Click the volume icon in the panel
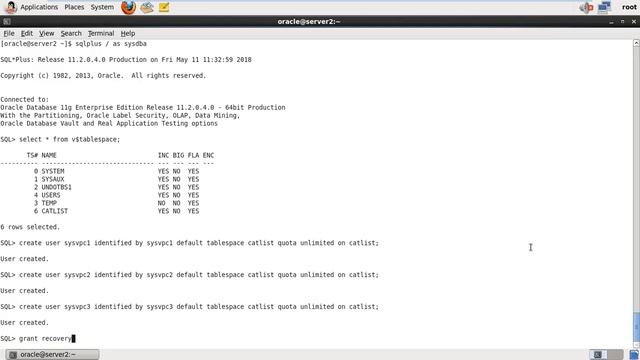This screenshot has width=640, height=360. [x=586, y=7]
